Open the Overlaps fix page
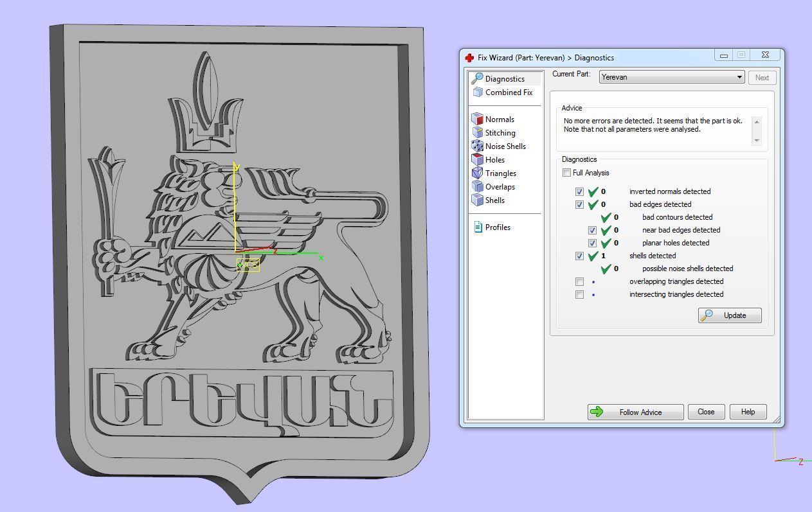Image resolution: width=812 pixels, height=512 pixels. click(x=500, y=186)
